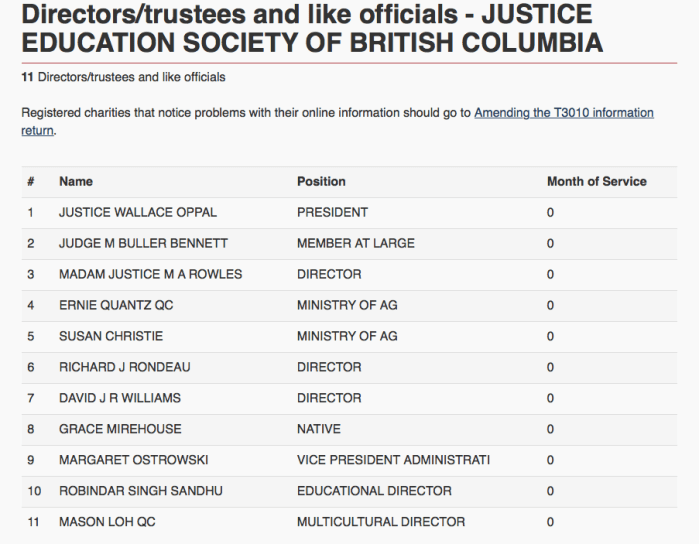
Task: Click on RICHARD J RONDEAU
Action: point(124,367)
